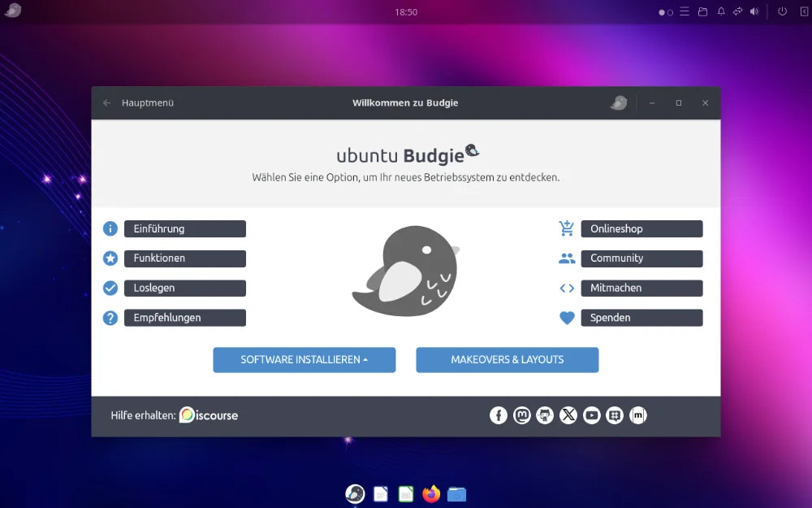Launch Firefox from the dock
Viewport: 812px width, 508px height.
pos(431,494)
